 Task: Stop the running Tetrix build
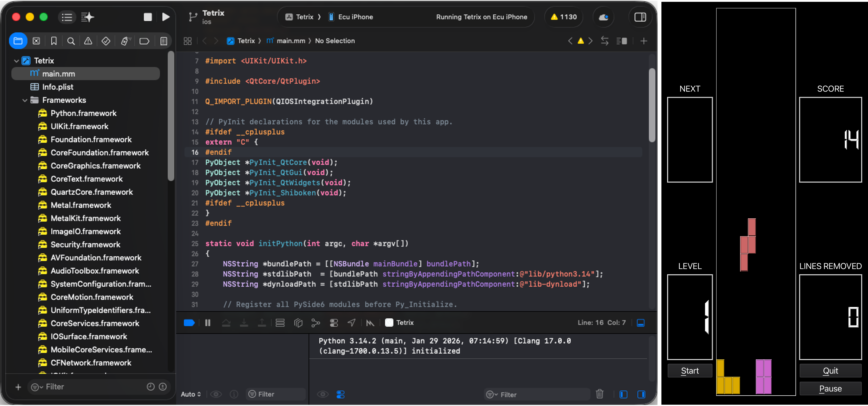click(148, 17)
